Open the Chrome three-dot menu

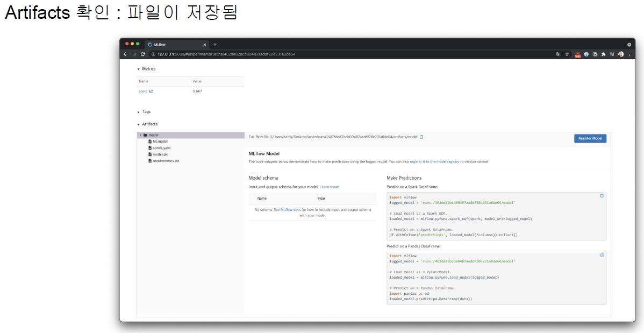[629, 54]
